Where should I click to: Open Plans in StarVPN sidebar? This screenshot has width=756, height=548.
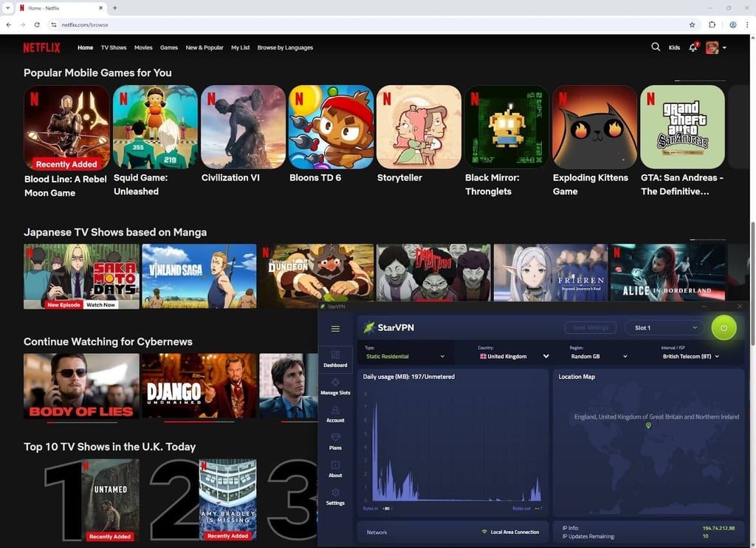335,442
